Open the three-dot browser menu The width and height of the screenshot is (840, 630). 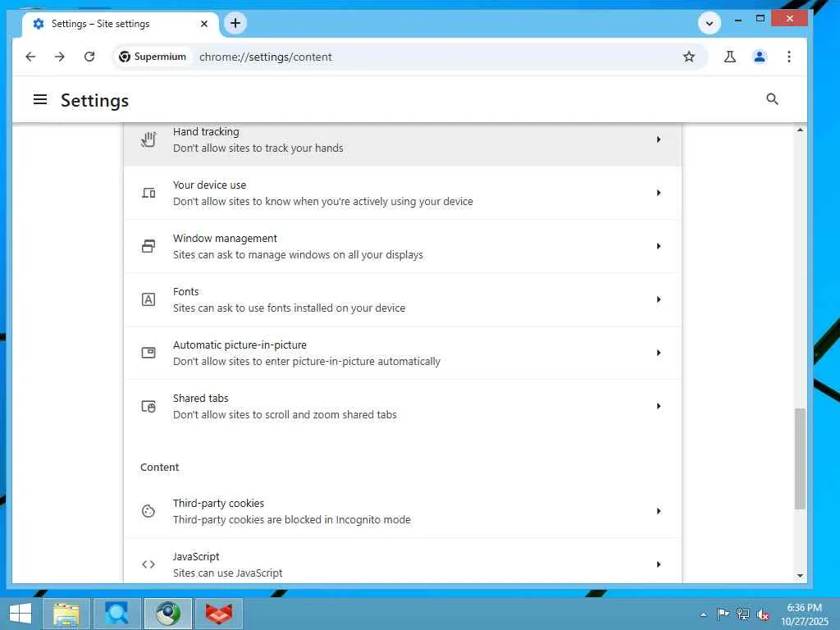pos(788,57)
